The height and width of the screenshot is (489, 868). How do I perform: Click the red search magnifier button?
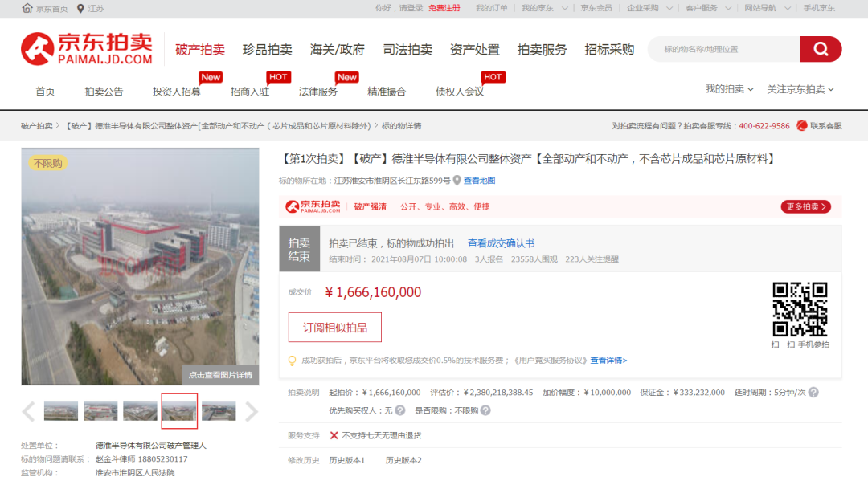pyautogui.click(x=821, y=49)
